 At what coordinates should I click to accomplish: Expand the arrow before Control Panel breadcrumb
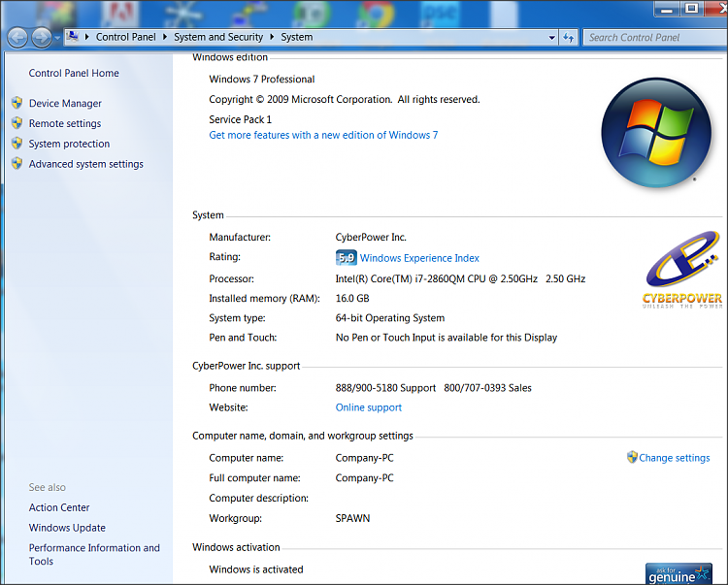pyautogui.click(x=86, y=37)
